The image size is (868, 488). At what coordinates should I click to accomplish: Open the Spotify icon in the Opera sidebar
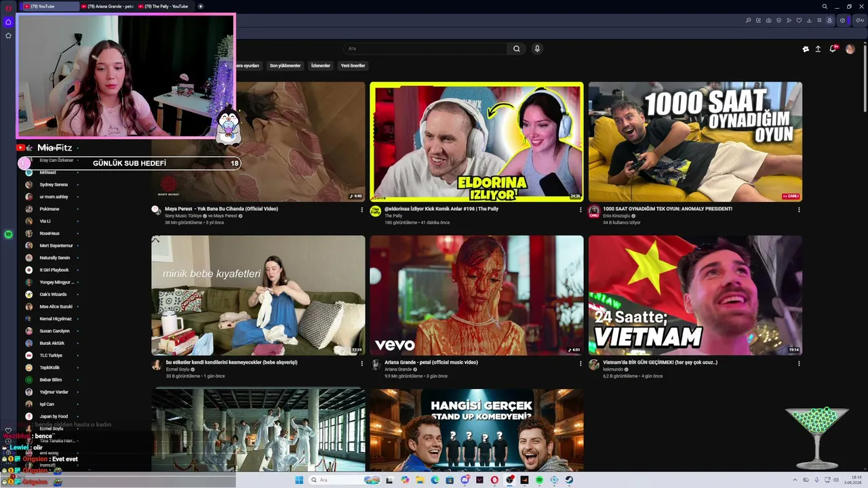click(x=8, y=234)
